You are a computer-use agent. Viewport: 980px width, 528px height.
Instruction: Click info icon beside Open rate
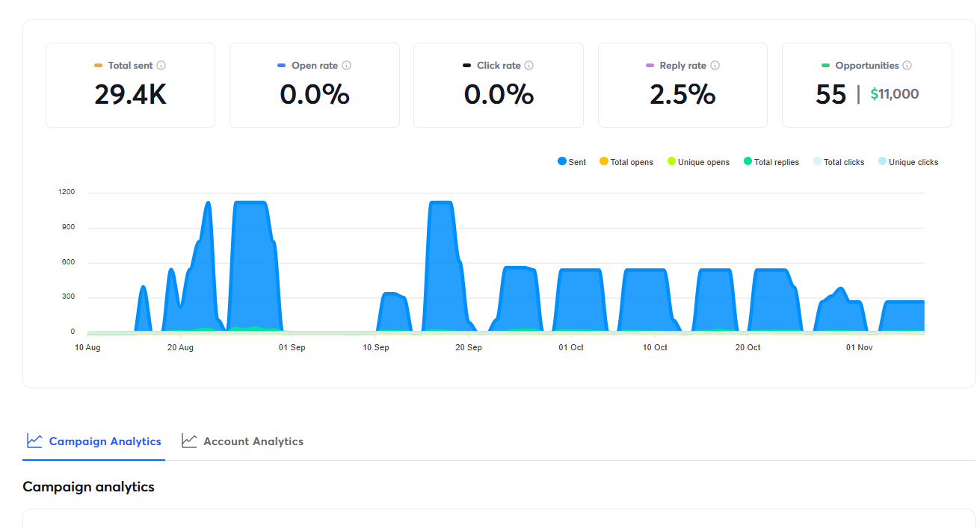pos(346,66)
